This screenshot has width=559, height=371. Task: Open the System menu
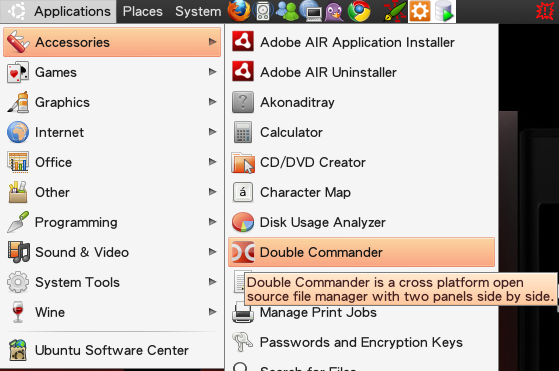[198, 11]
